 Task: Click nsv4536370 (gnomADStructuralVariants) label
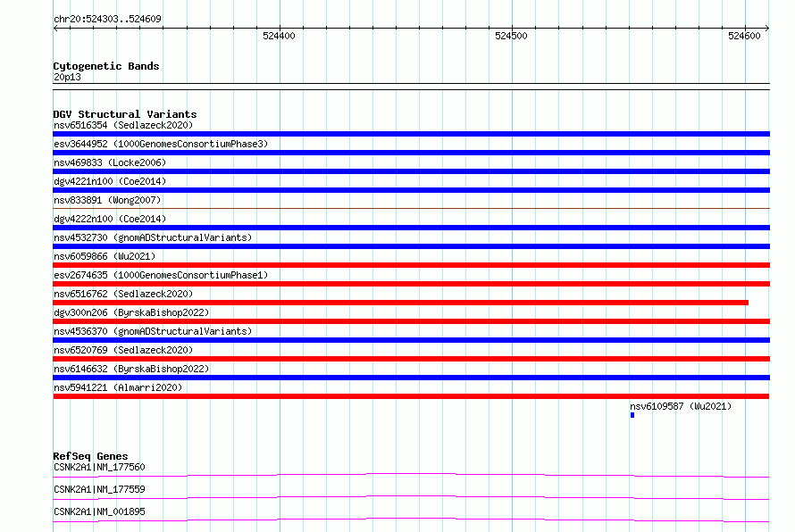click(x=153, y=331)
